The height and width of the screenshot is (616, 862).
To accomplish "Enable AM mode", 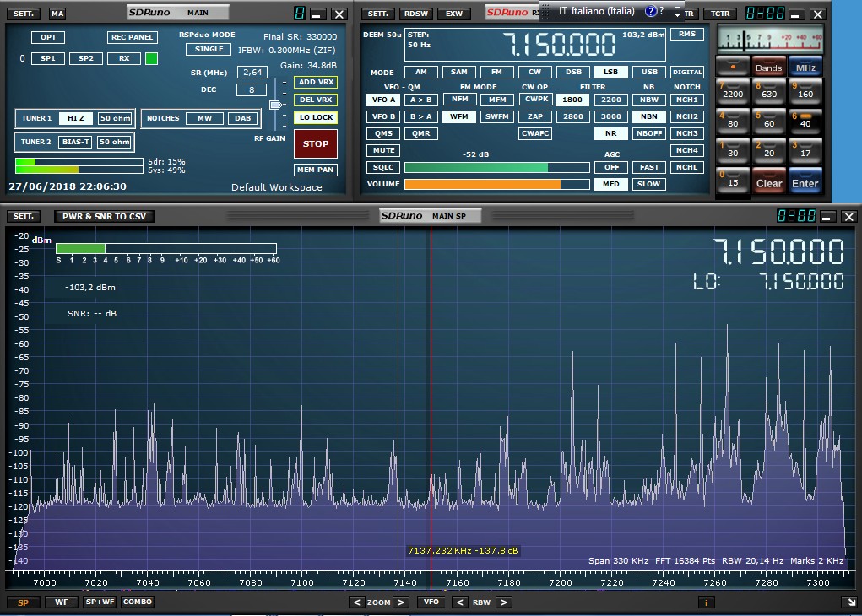I will click(x=421, y=72).
